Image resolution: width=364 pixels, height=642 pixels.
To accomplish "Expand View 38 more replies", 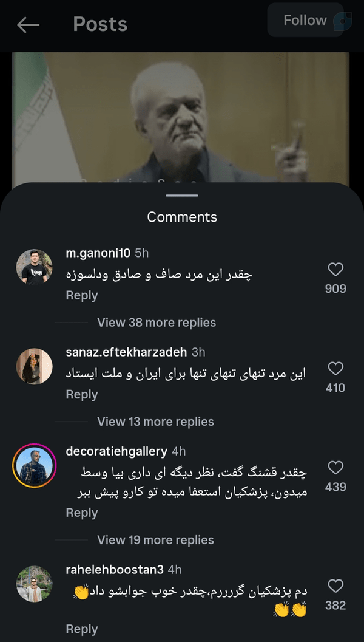I will pyautogui.click(x=157, y=323).
